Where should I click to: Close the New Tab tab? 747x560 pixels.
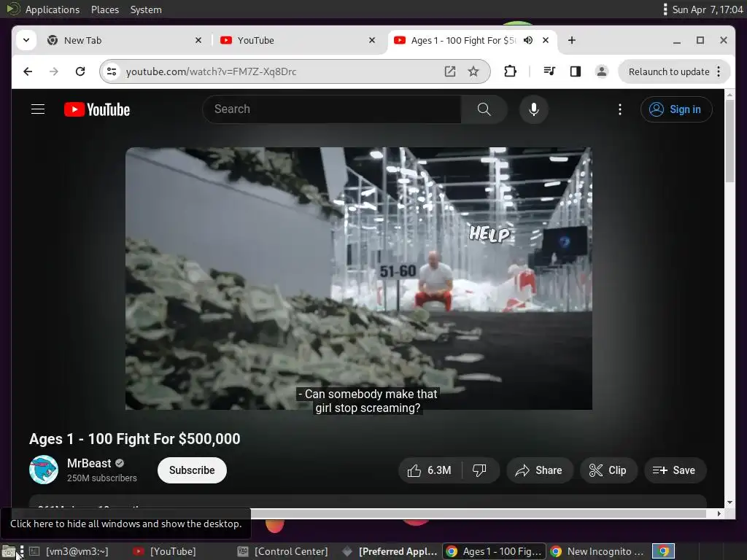pos(198,41)
